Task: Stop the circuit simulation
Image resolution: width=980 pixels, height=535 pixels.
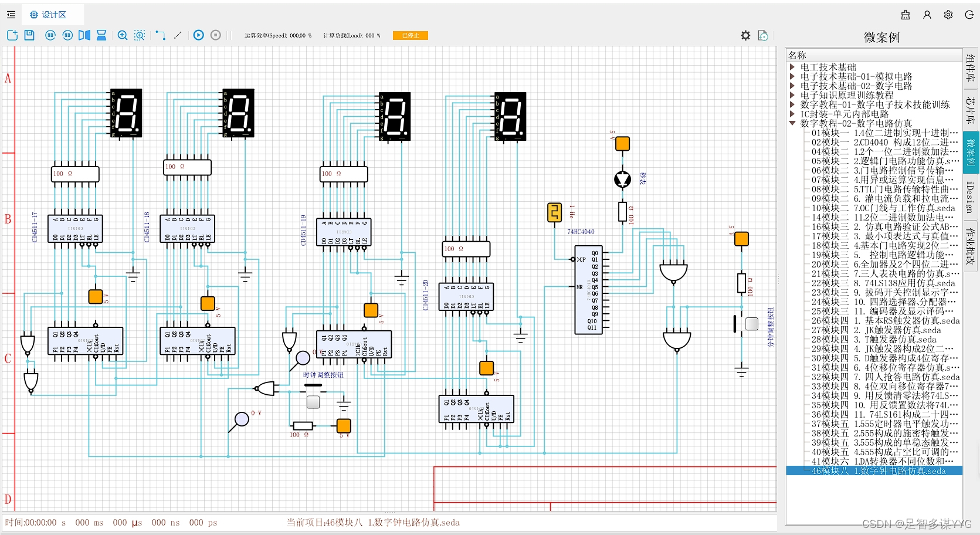Action: point(216,35)
